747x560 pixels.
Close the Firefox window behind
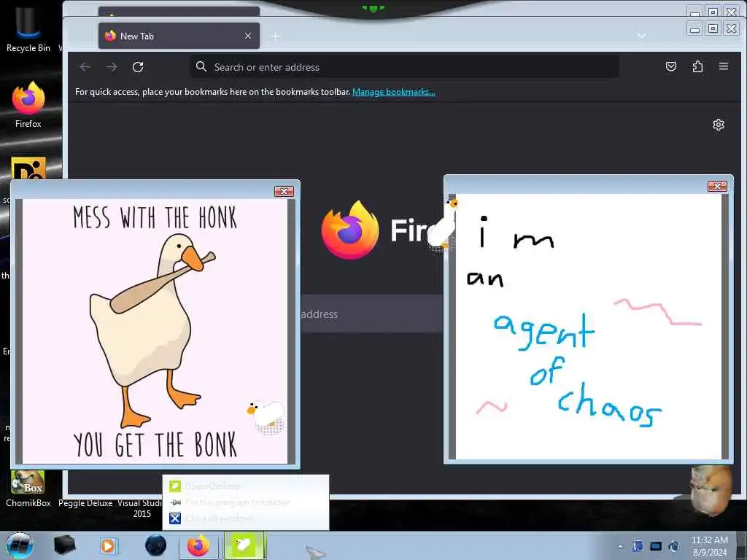tap(731, 12)
